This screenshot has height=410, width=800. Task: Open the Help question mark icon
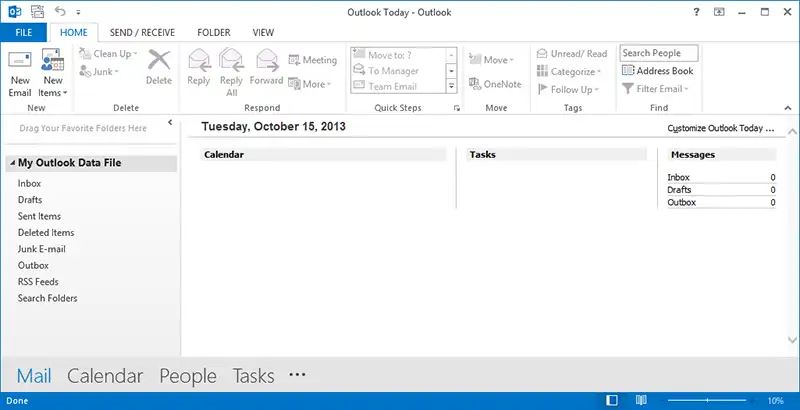point(696,12)
